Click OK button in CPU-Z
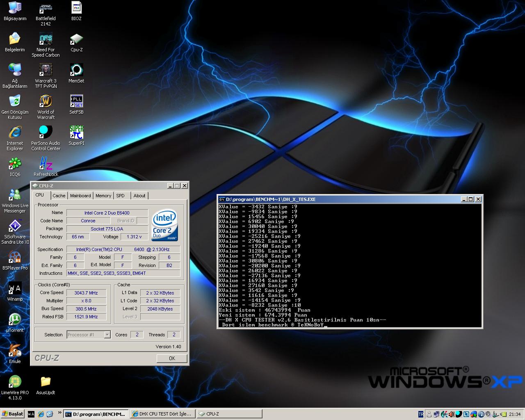Screen dimensions: 525x420 pyautogui.click(x=172, y=358)
